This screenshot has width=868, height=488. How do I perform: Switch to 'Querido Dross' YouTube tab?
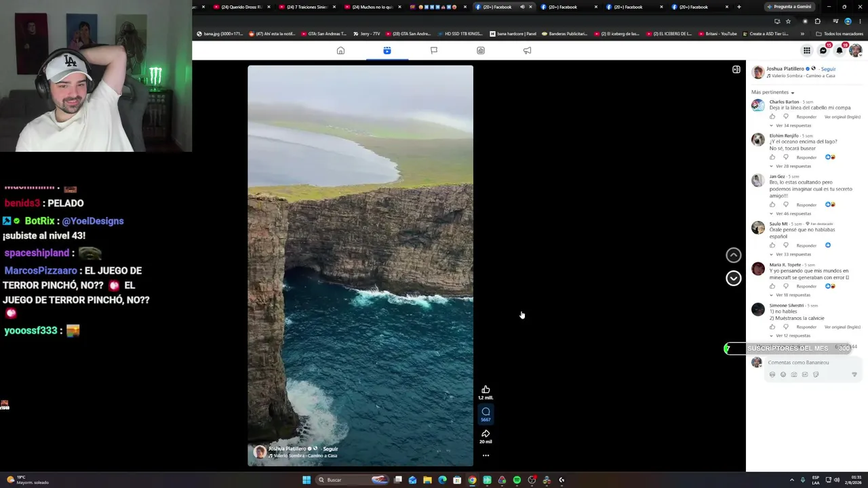click(x=241, y=7)
